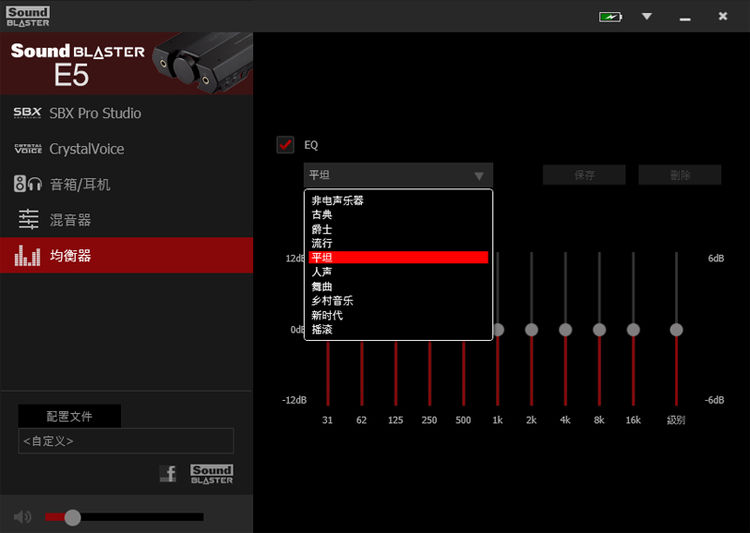Click the equalizer bars icon
Viewport: 750px width, 533px height.
pyautogui.click(x=28, y=256)
